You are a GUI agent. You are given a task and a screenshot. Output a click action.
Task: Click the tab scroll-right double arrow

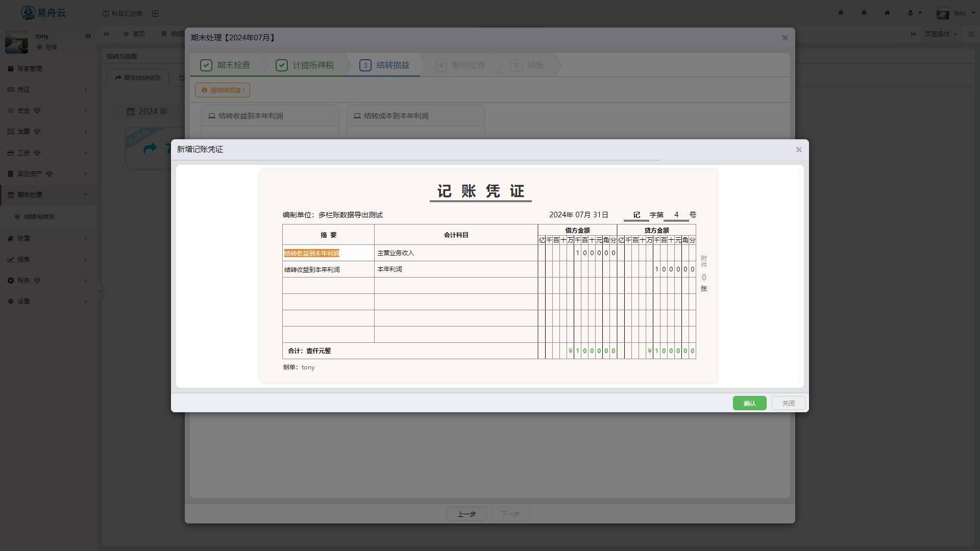913,34
